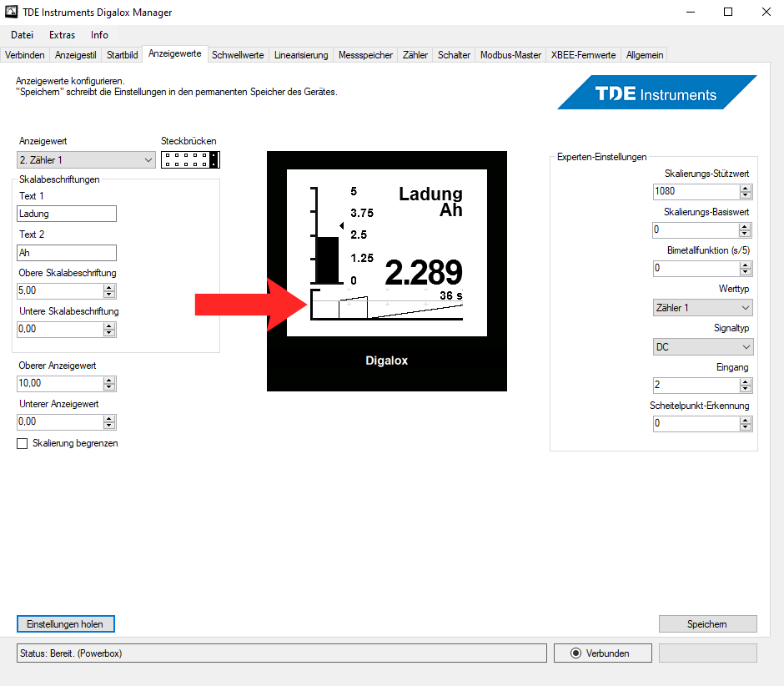Decrease Eingang value with down arrow
The image size is (784, 686).
[746, 389]
